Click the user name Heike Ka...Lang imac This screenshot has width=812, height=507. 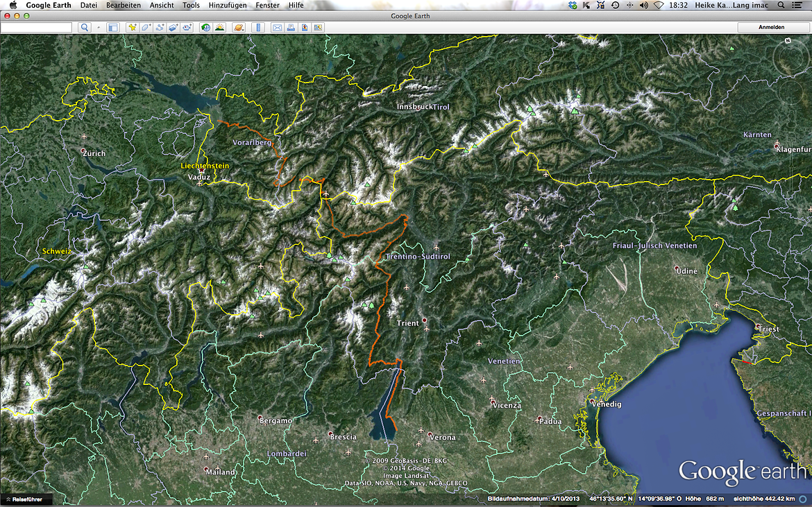[x=731, y=5]
